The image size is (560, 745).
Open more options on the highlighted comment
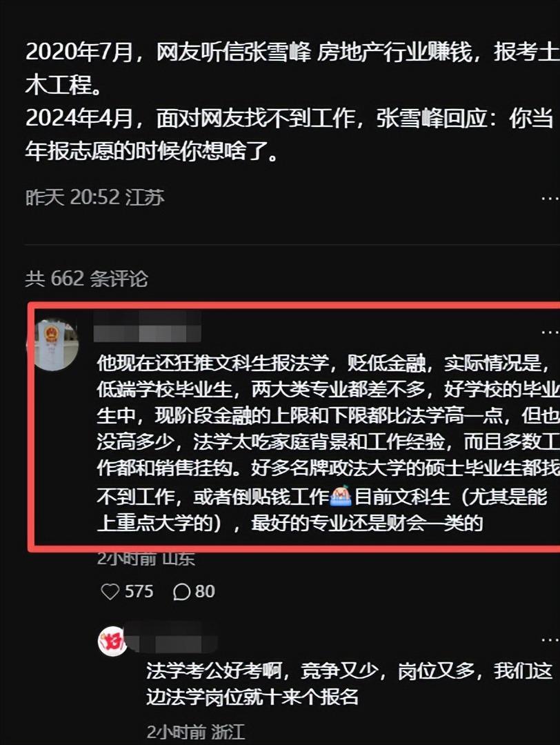tap(550, 332)
